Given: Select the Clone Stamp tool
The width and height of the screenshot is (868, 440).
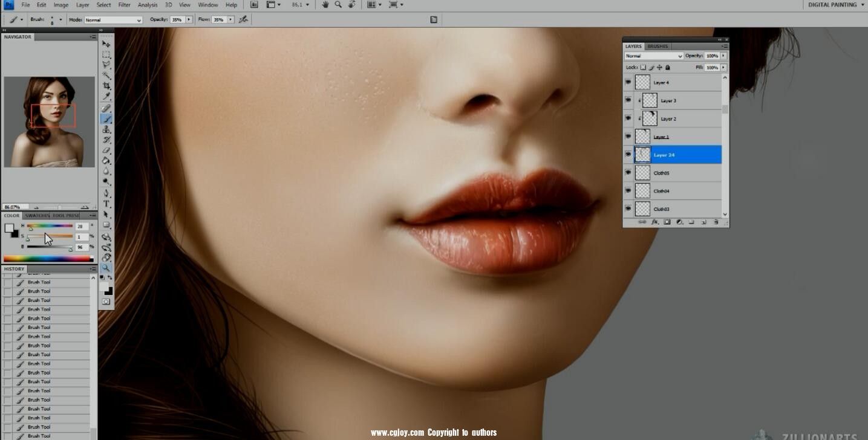Looking at the screenshot, I should (106, 129).
